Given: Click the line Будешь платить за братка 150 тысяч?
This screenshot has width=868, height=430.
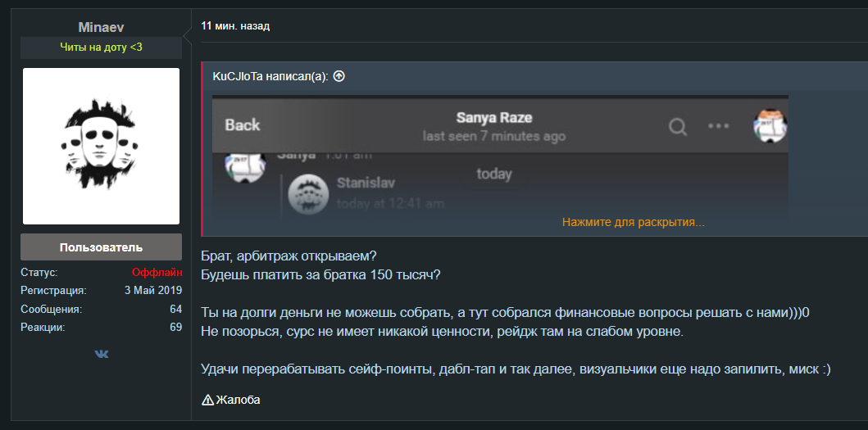Looking at the screenshot, I should (x=321, y=274).
